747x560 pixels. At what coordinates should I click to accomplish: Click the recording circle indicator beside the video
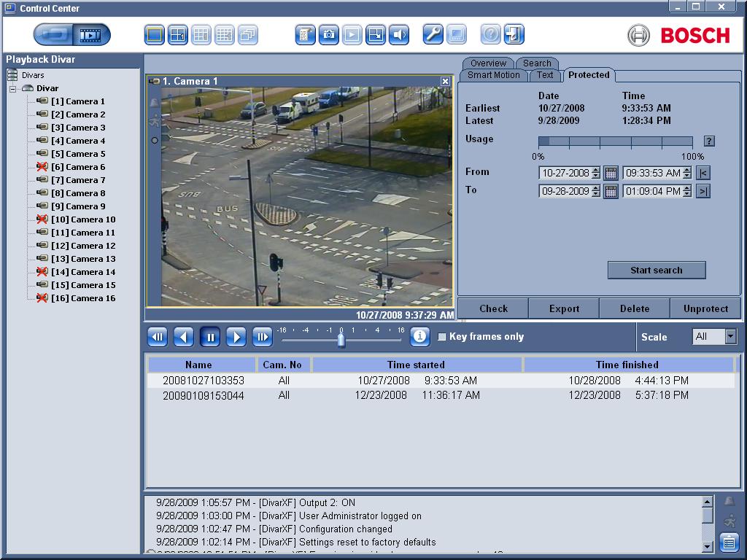pyautogui.click(x=155, y=141)
